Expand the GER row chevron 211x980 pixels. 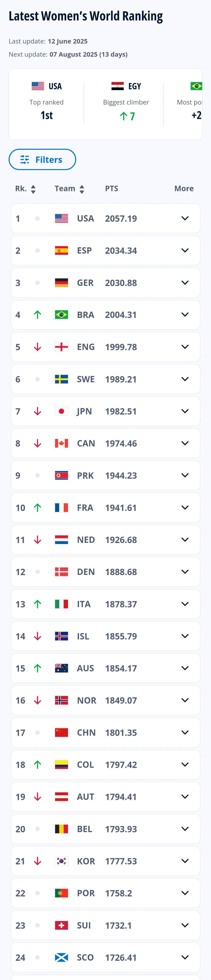pos(185,283)
